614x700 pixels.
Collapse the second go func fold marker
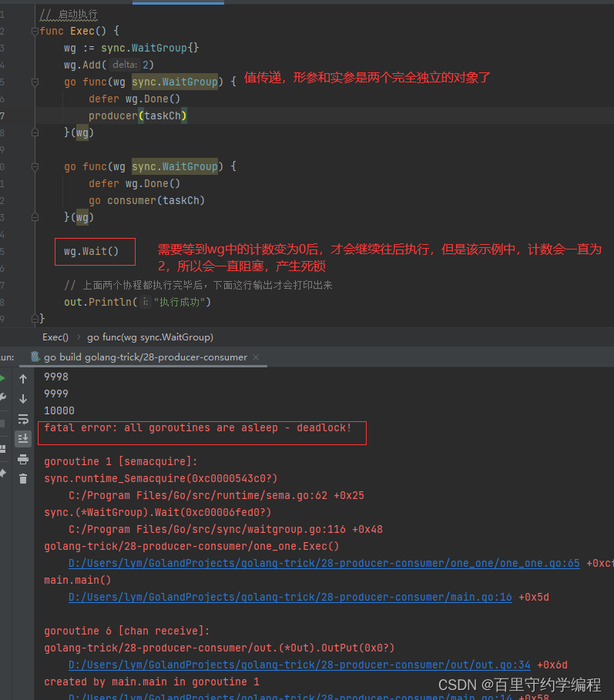[35, 167]
